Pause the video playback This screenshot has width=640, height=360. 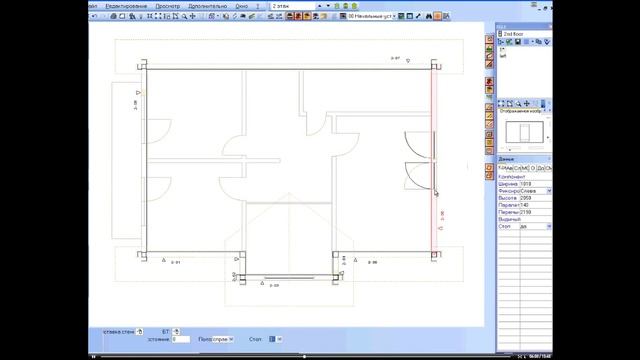click(x=93, y=357)
